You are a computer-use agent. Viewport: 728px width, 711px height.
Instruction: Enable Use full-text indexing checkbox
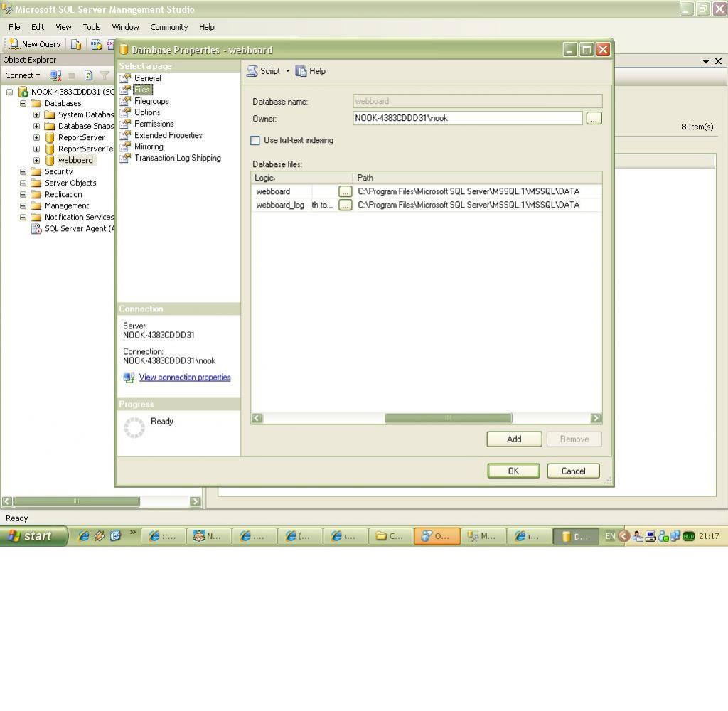[x=255, y=140]
